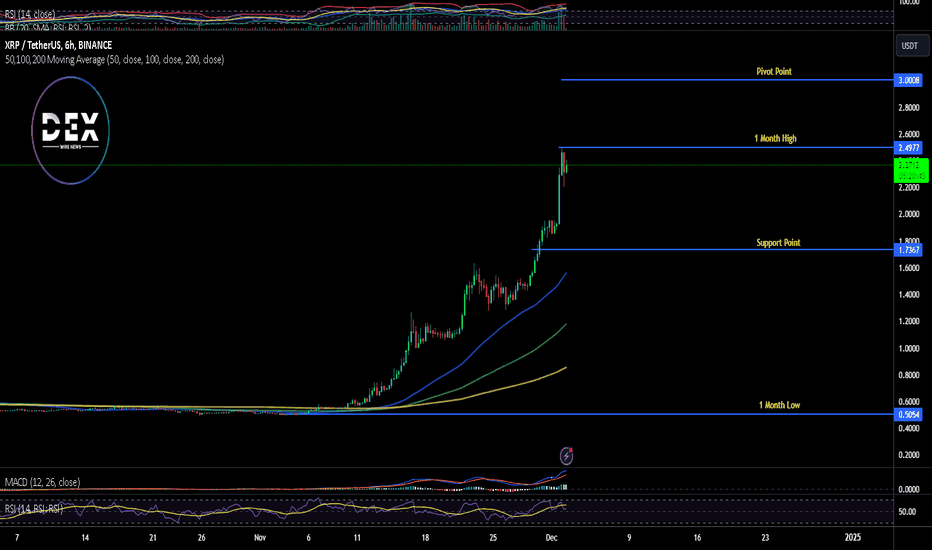The height and width of the screenshot is (550, 932).
Task: Click the Support Point text label
Action: pyautogui.click(x=778, y=243)
